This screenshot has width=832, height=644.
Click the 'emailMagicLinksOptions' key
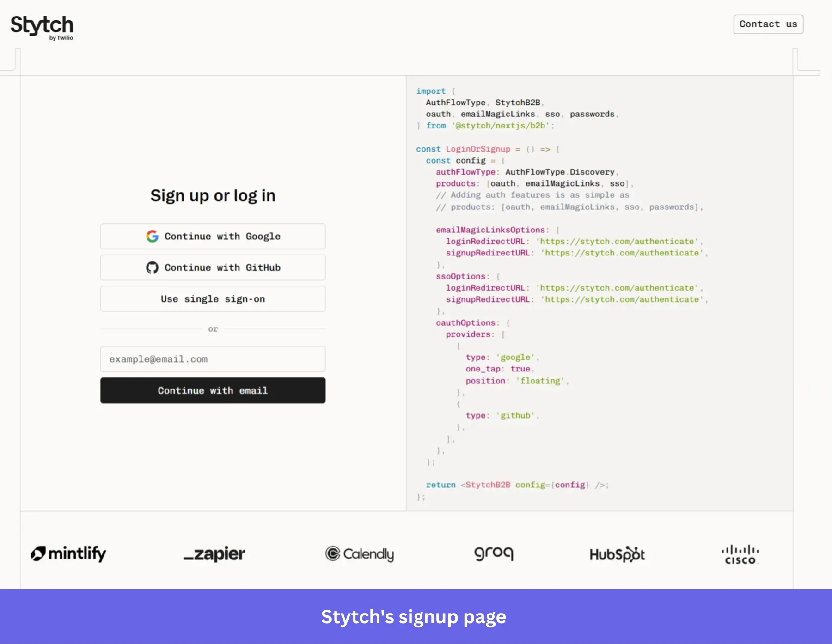[x=490, y=230]
